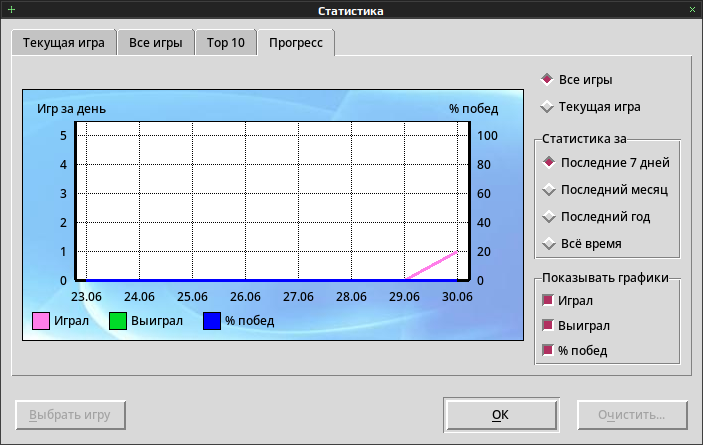Screen dimensions: 703x445
Task: Choose the Текущая игра radio option
Action: click(x=590, y=107)
